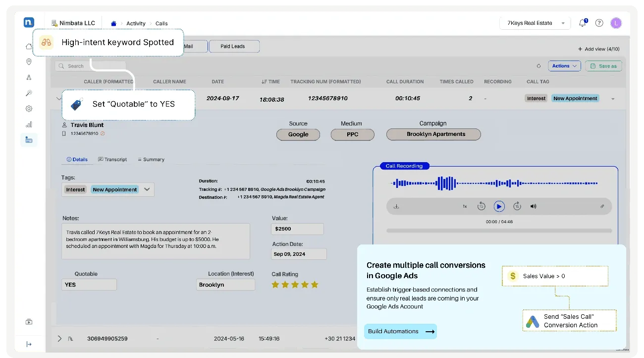Click the call recording waveform
This screenshot has height=358, width=644.
pyautogui.click(x=495, y=183)
